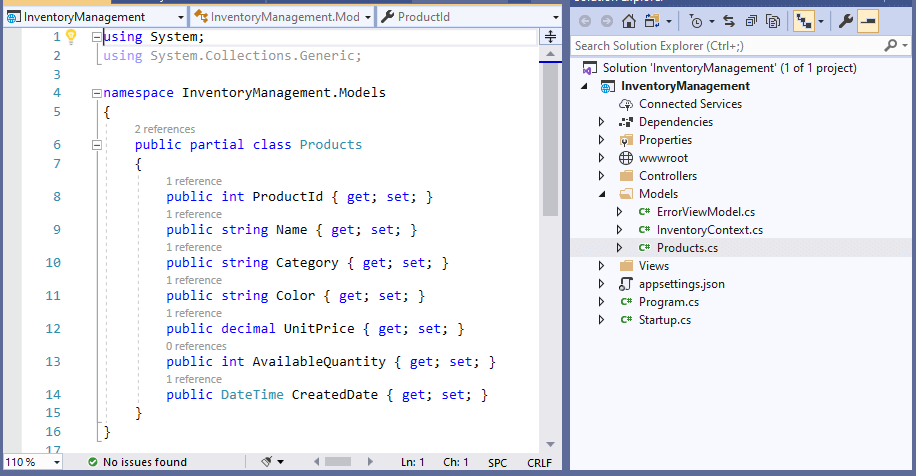916x476 pixels.
Task: Click the Pending Changes Filter clock icon
Action: point(696,21)
